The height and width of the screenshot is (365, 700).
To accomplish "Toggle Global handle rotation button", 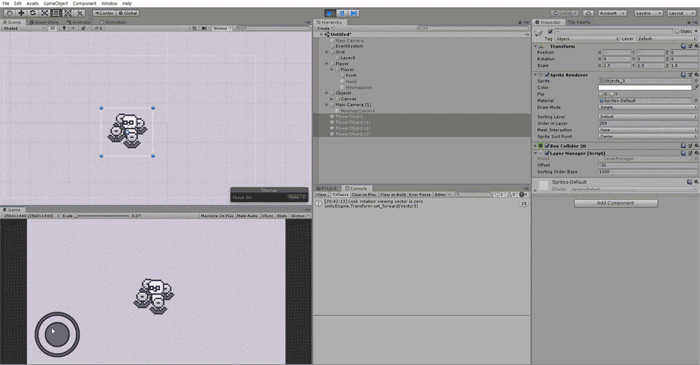I will point(128,13).
